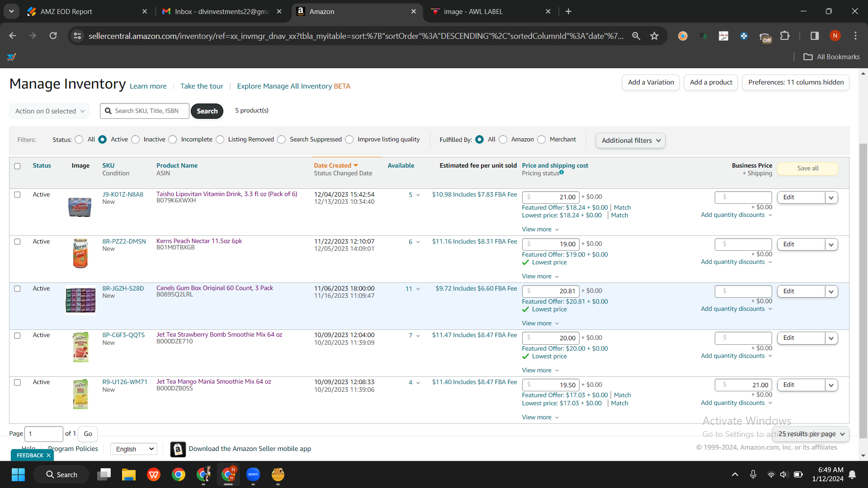Click the Amazon mobile app icon
Image resolution: width=868 pixels, height=488 pixels.
tap(178, 449)
